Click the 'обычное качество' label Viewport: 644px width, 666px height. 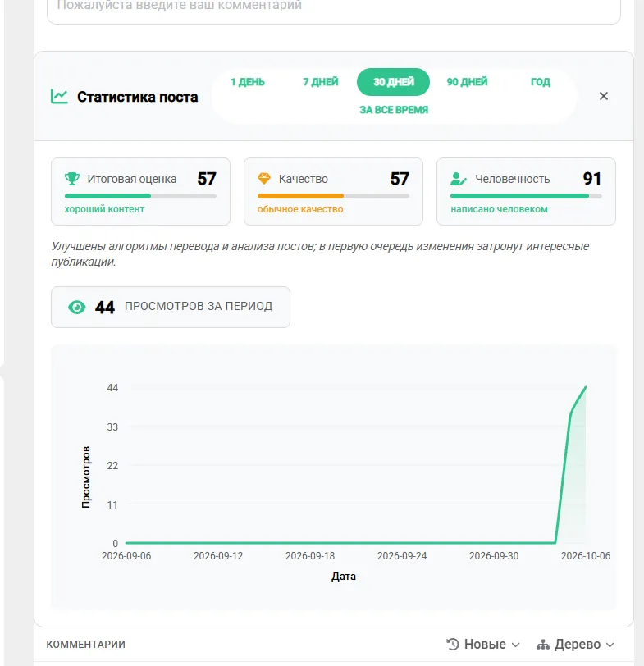click(x=300, y=209)
